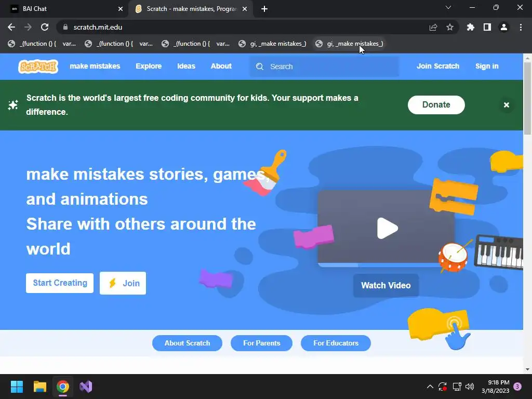Open the Chrome extensions puzzle icon

[470, 27]
